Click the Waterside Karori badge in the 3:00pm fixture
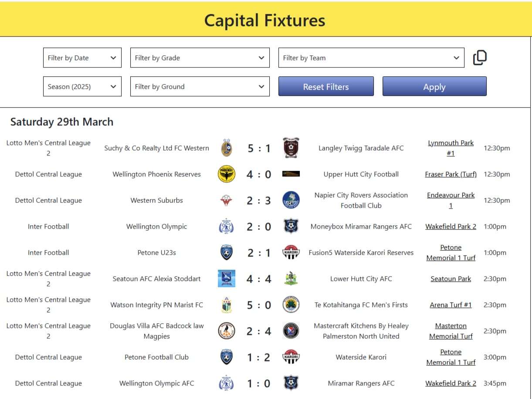The image size is (532, 399). click(x=291, y=357)
